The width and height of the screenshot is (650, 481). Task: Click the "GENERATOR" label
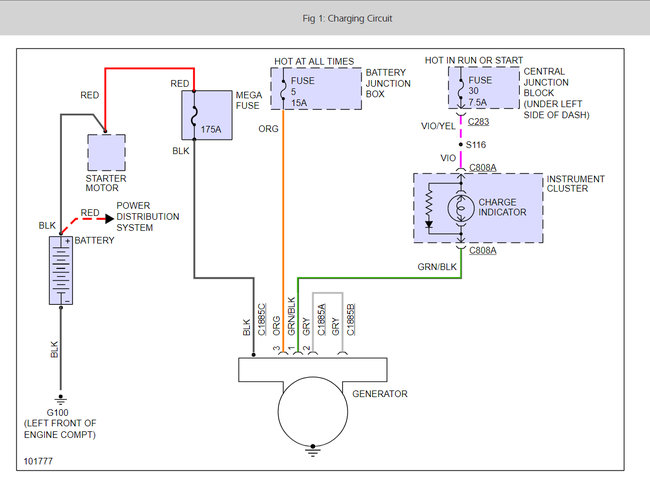click(x=380, y=394)
